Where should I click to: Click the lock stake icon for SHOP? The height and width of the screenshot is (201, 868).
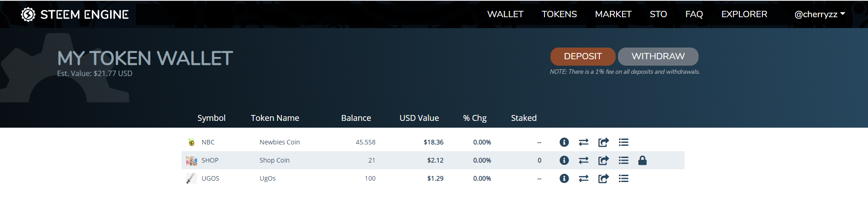pyautogui.click(x=642, y=160)
